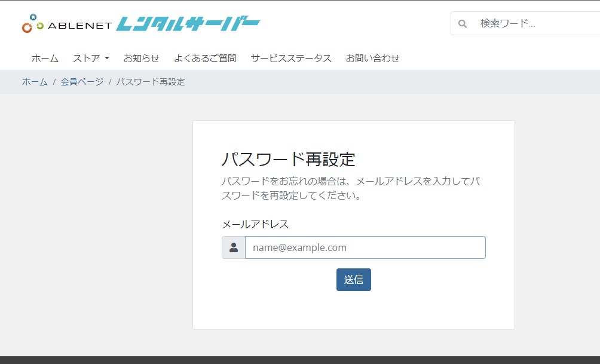Image resolution: width=600 pixels, height=364 pixels.
Task: View the サービスステータス page
Action: tap(291, 58)
